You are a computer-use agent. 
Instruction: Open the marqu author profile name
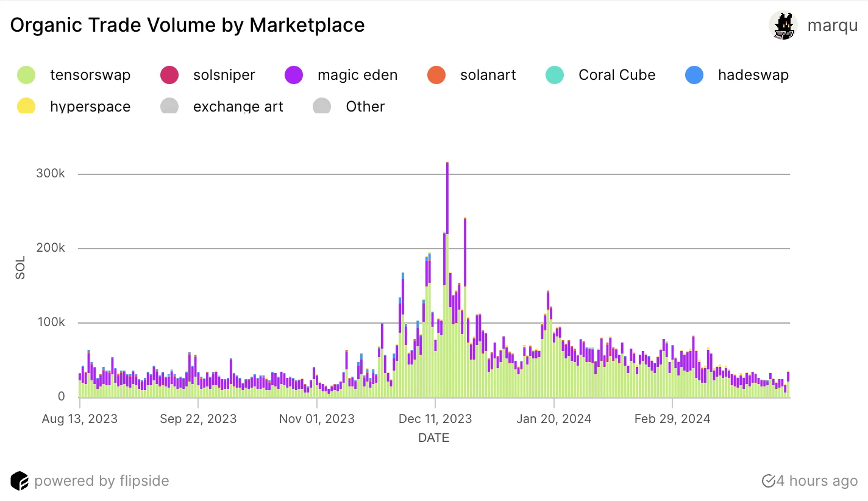click(x=832, y=26)
